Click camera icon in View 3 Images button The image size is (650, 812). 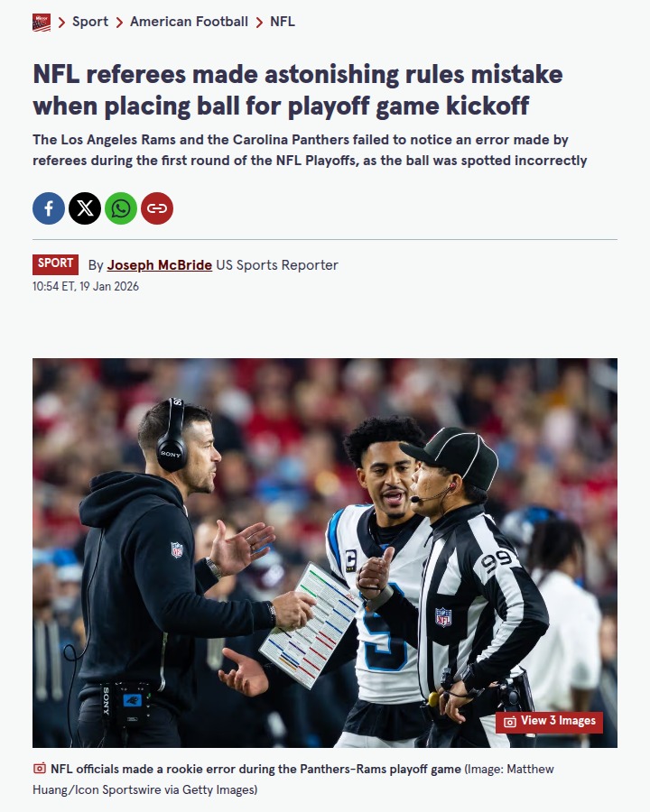coord(510,722)
